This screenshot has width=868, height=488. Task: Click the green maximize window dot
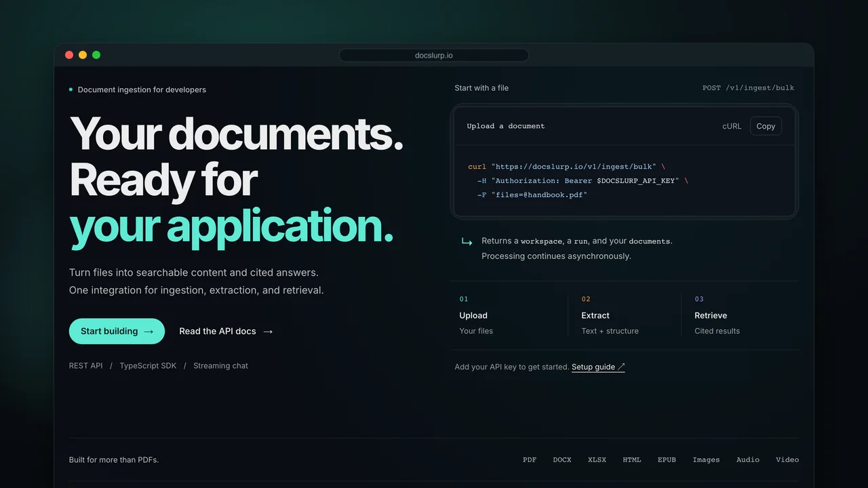click(96, 55)
